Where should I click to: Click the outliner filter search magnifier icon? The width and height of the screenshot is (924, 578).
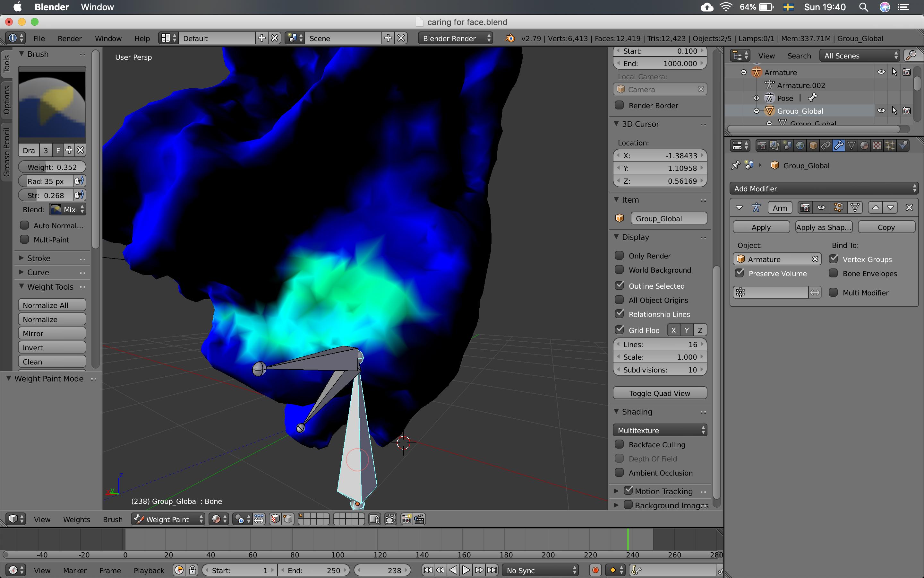coord(912,56)
